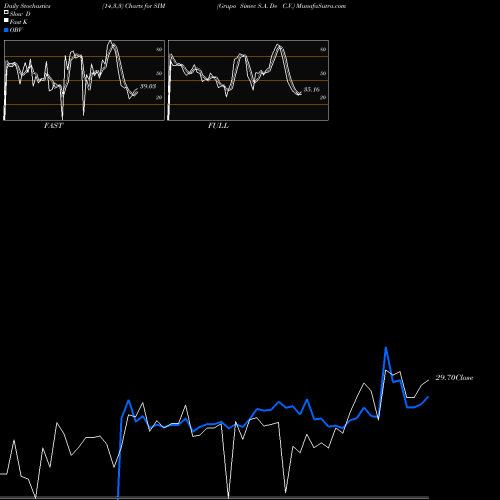Click the 'Fast K' legend label
The image size is (500, 500).
coord(19,22)
